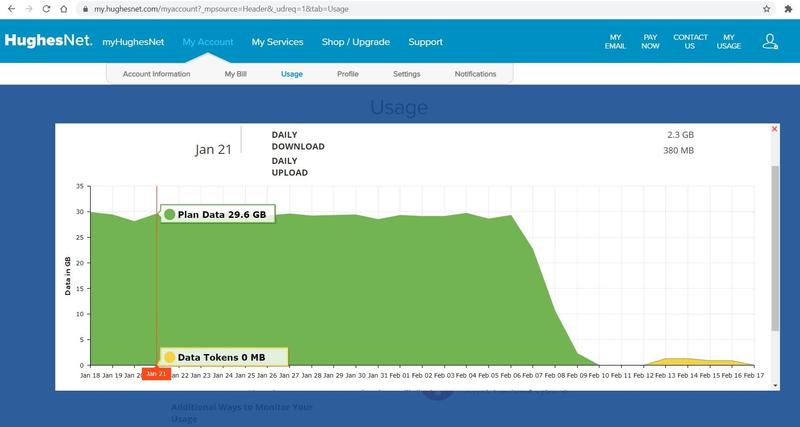Bookmark this page with the star icon

click(766, 9)
